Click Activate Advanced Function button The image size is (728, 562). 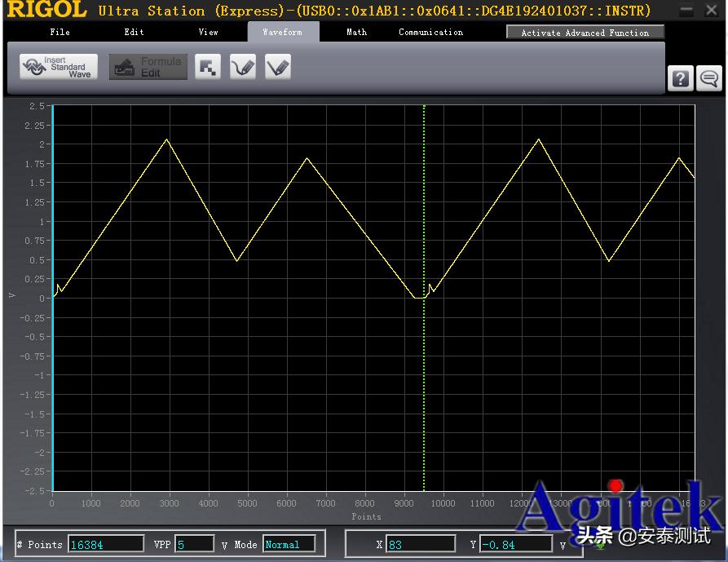[x=585, y=33]
